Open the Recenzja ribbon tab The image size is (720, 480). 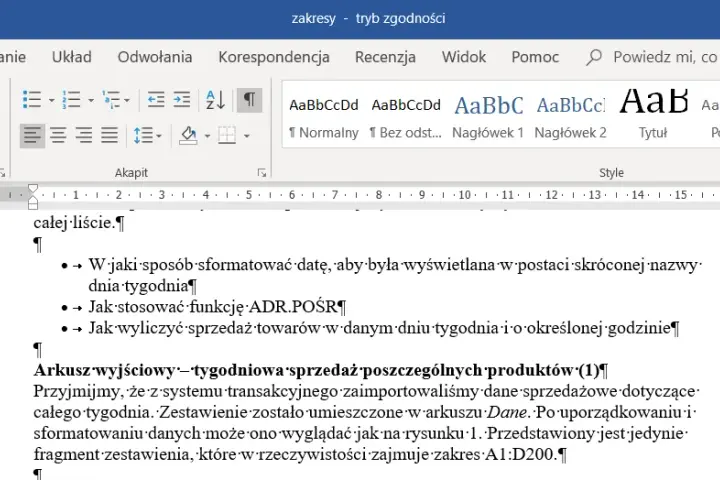[385, 57]
